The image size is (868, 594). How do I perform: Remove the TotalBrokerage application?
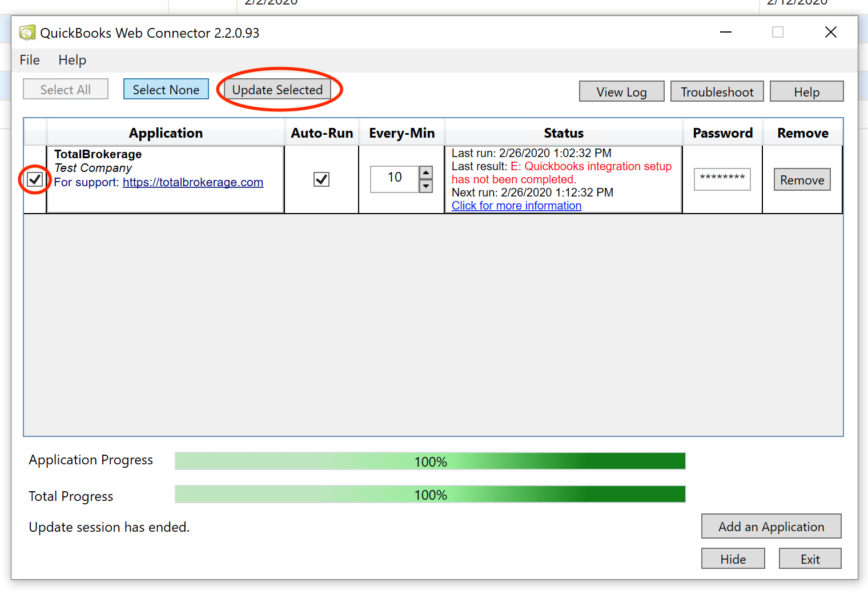[802, 179]
